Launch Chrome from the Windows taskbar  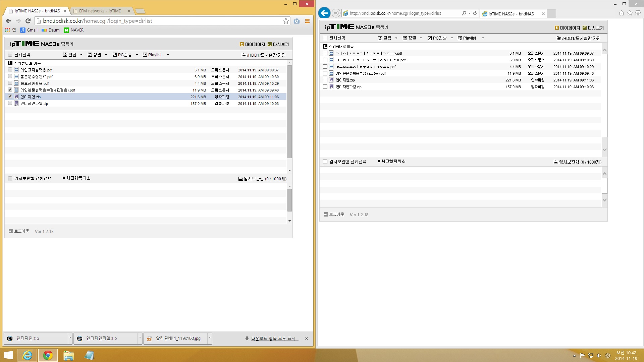click(48, 355)
